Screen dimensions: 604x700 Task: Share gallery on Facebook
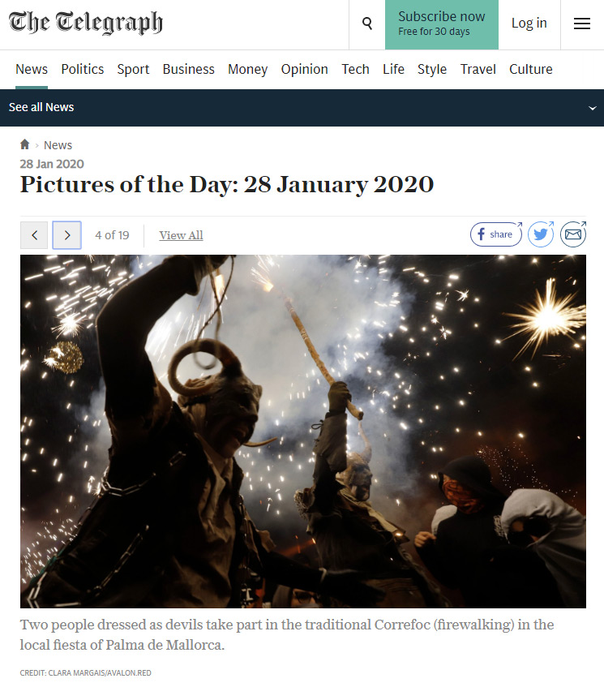point(496,234)
